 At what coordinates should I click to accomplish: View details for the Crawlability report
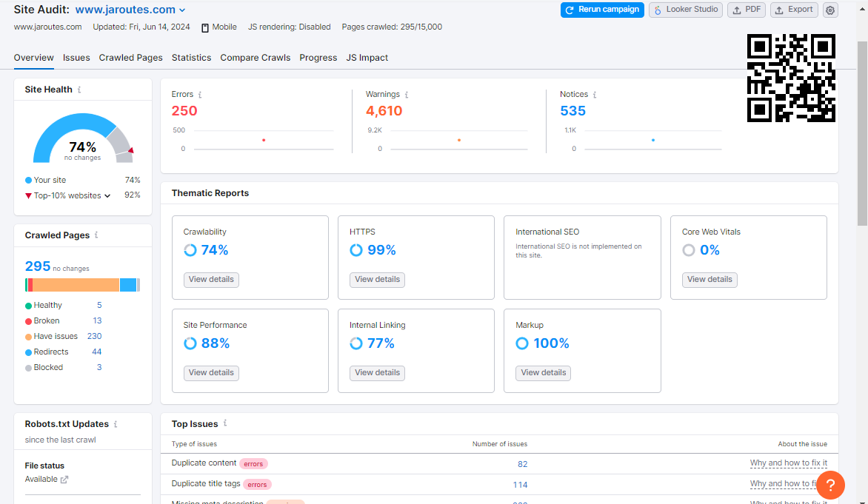(211, 280)
